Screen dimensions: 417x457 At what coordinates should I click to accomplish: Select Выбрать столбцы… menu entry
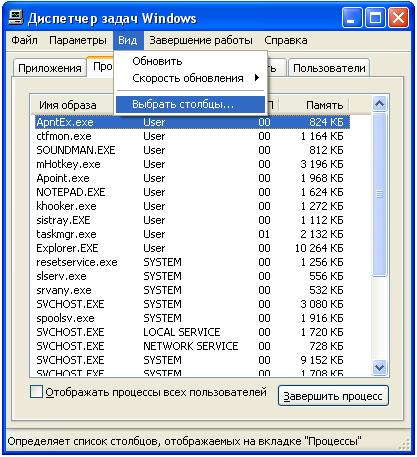pos(190,104)
